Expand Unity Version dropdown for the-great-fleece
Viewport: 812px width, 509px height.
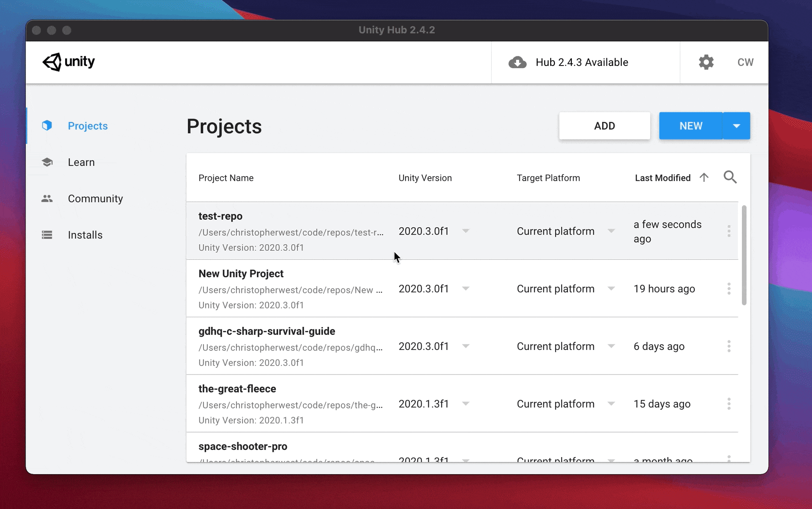pos(466,403)
